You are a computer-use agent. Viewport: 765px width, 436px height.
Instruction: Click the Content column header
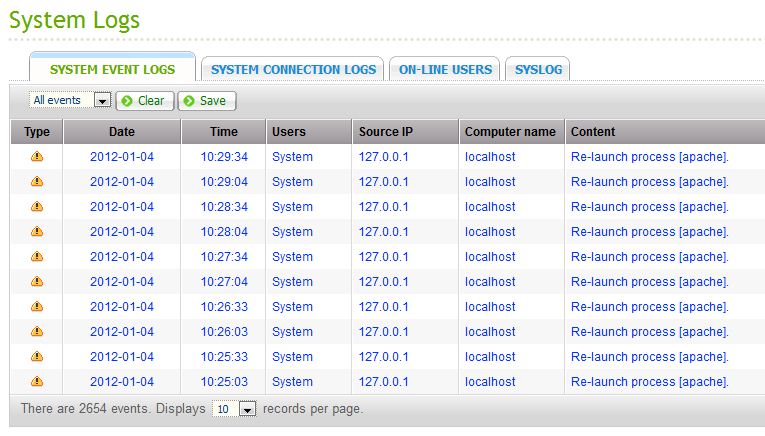tap(592, 132)
